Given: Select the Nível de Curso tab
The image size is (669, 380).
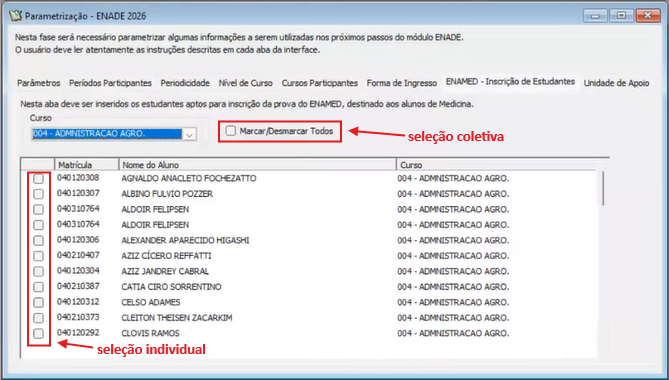Looking at the screenshot, I should click(245, 83).
